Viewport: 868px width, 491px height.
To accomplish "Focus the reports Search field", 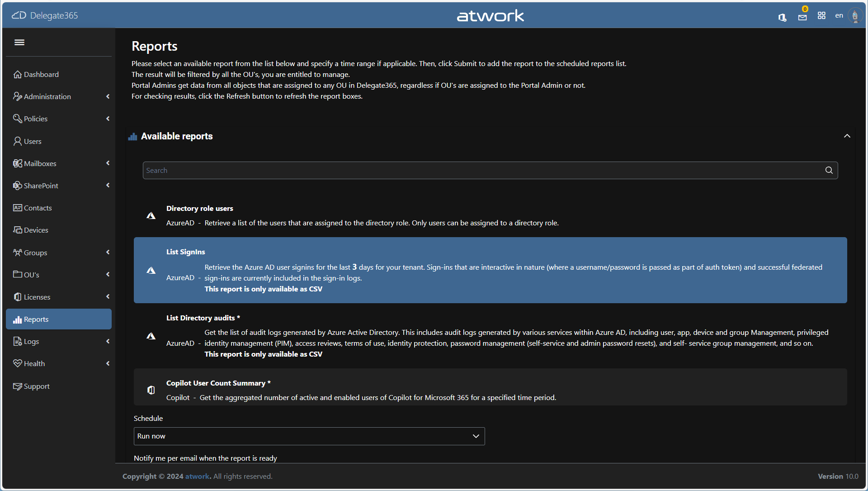I will [491, 170].
